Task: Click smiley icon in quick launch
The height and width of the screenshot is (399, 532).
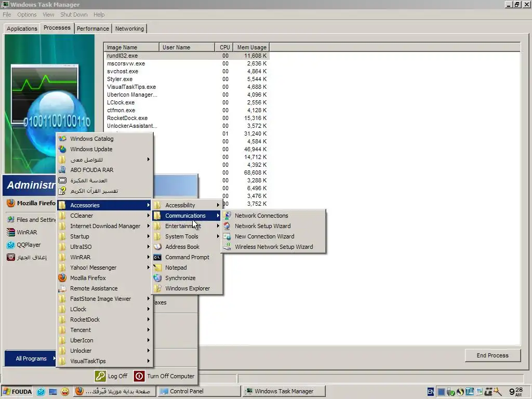Action: (x=65, y=392)
